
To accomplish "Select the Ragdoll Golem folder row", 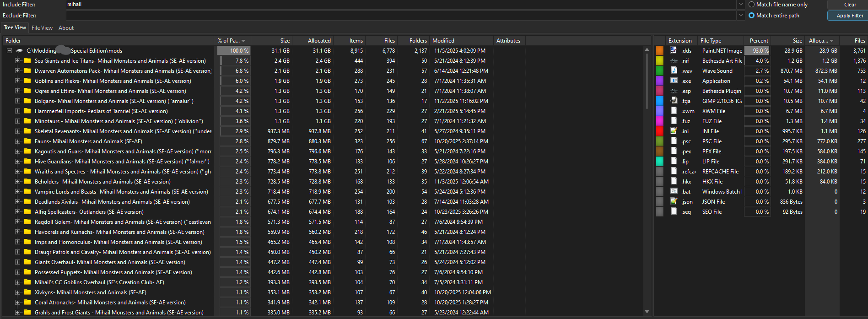I will coord(123,222).
